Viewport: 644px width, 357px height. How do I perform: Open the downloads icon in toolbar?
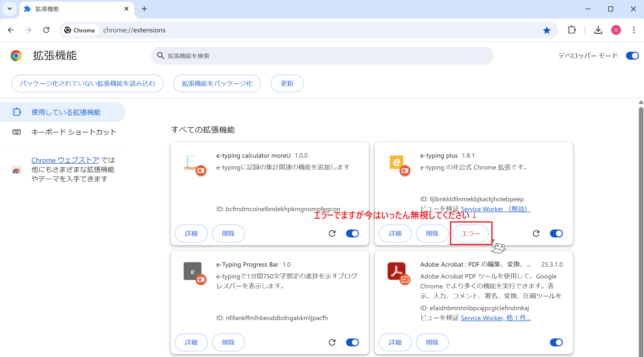pos(598,30)
